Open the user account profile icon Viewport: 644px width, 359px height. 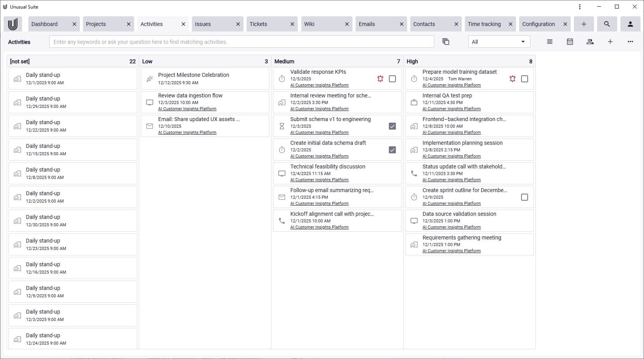630,24
